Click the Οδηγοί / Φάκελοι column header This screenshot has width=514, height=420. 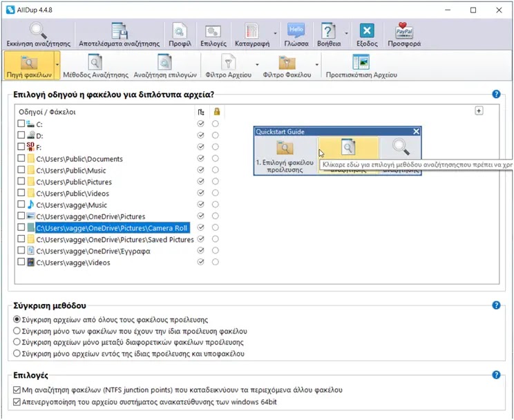coord(47,112)
